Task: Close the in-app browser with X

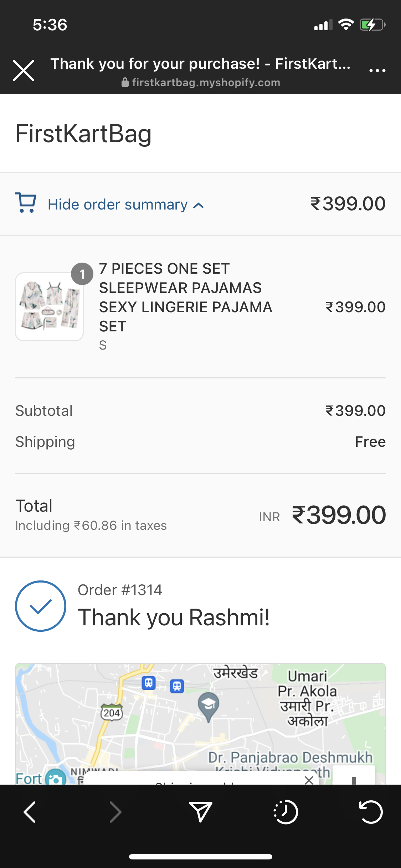Action: [x=24, y=71]
